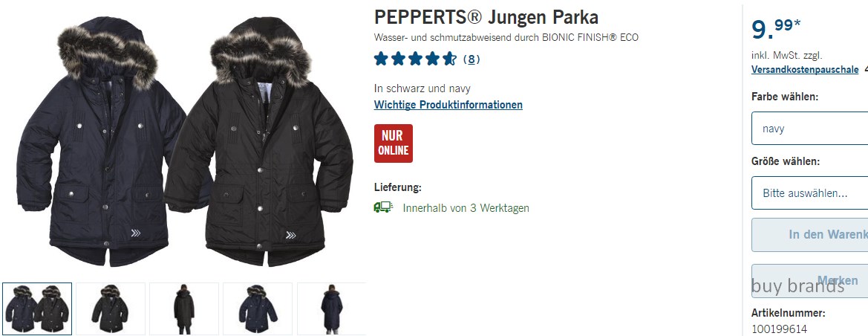Open Versandkostenpauschale link
The image size is (868, 336).
[x=805, y=69]
